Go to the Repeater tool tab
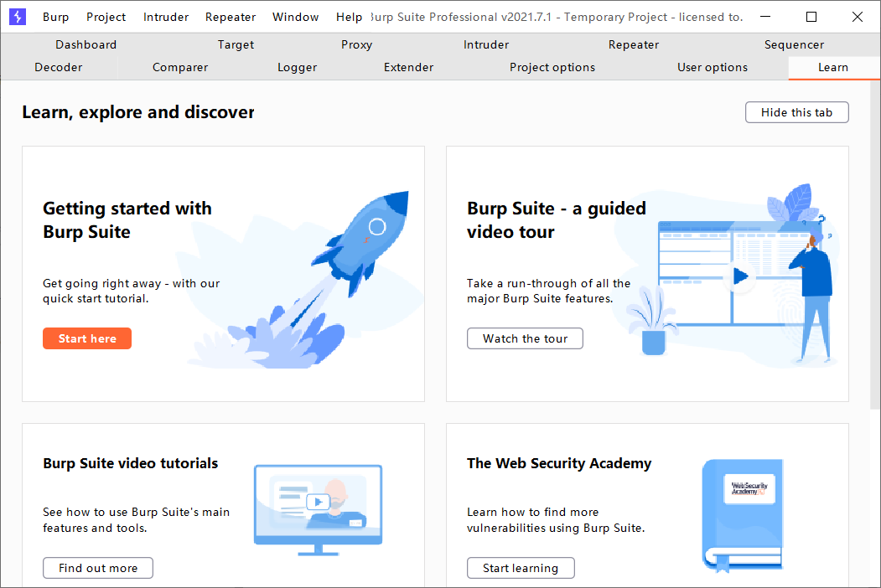Screen dimensions: 881x588 click(633, 44)
